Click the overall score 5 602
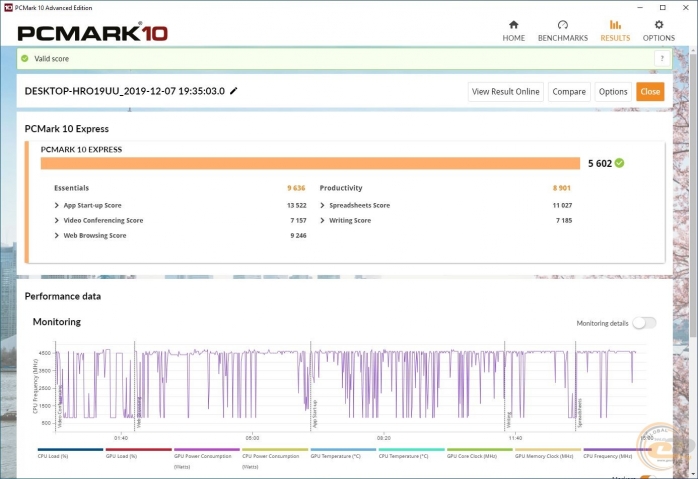The image size is (698, 479). (x=600, y=163)
